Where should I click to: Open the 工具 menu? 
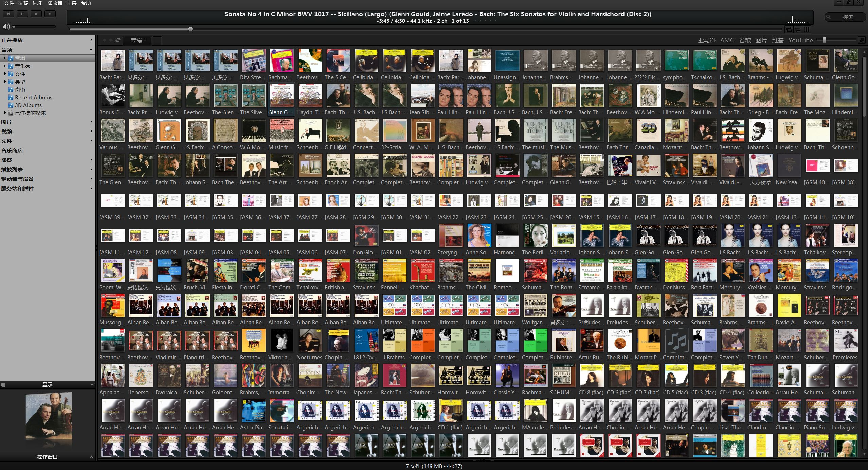72,3
